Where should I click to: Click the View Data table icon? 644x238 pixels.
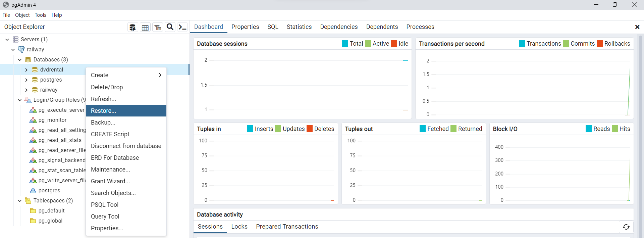[x=145, y=27]
